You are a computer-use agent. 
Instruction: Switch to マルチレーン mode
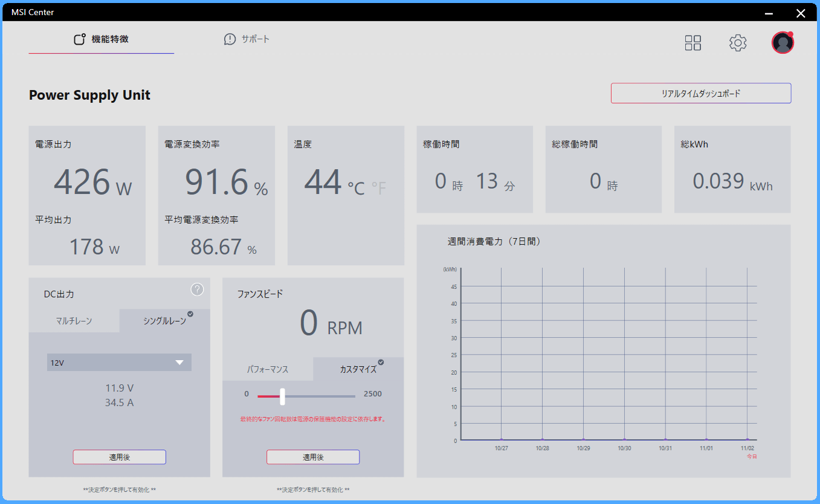(74, 321)
